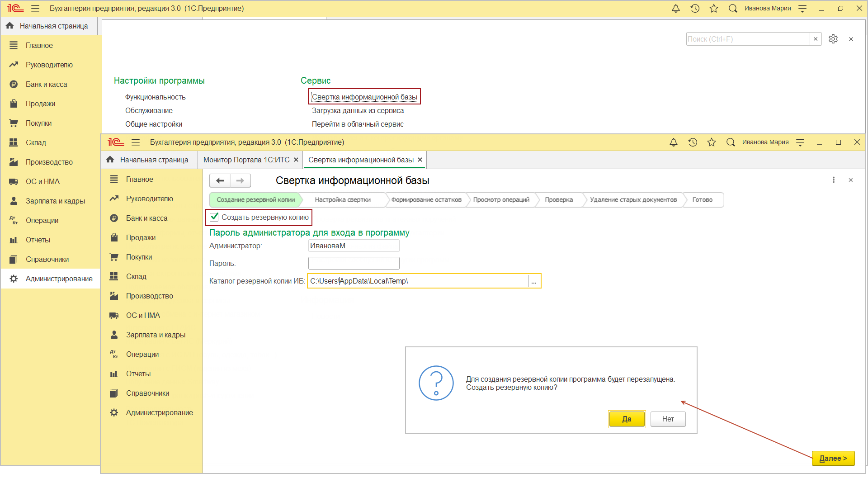868x478 pixels.
Task: Close the Свертка информационной базы tab
Action: 420,160
